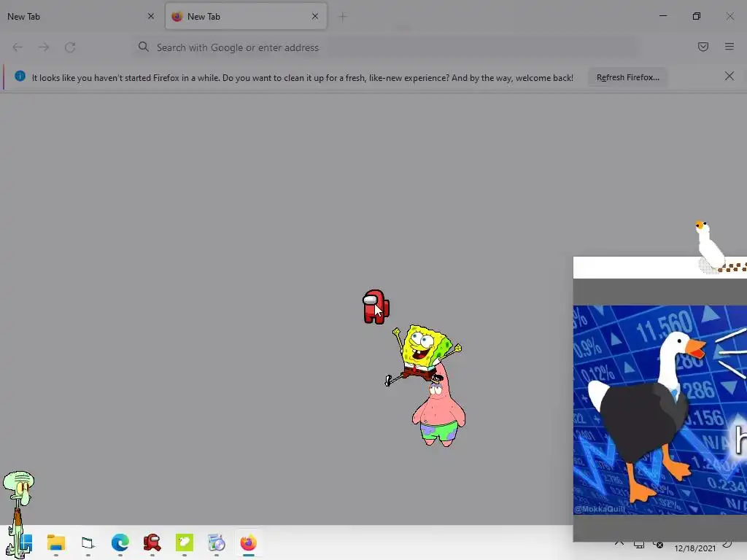Click the goose stock market meme image
Image resolution: width=747 pixels, height=560 pixels.
pyautogui.click(x=659, y=410)
